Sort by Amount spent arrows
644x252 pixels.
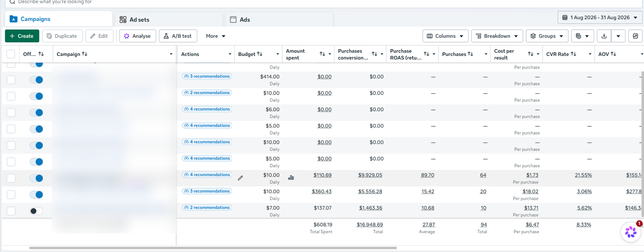322,54
